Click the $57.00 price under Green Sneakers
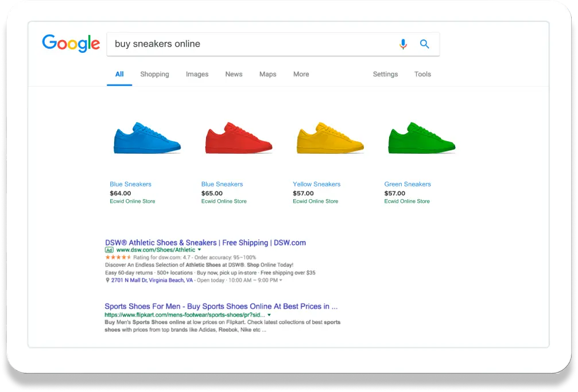This screenshot has width=578, height=392. click(x=395, y=193)
